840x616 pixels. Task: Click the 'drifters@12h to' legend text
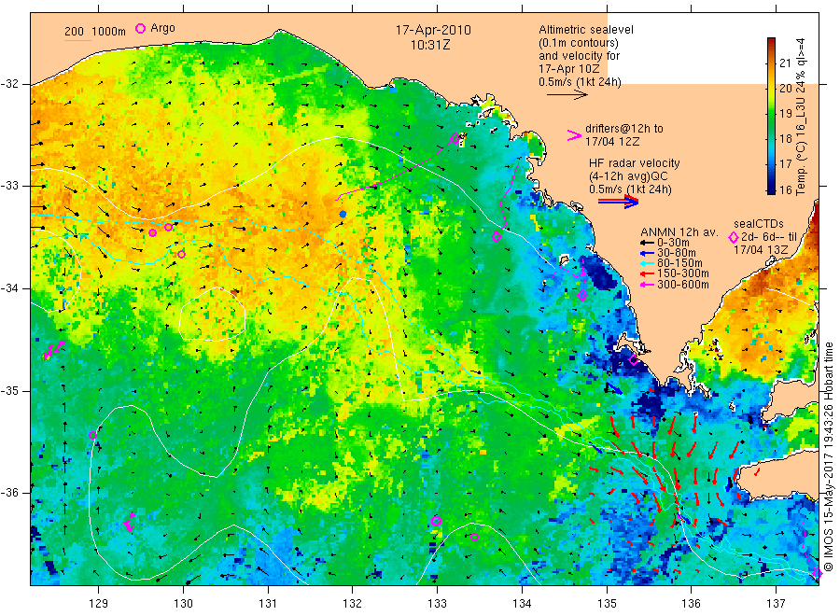[624, 129]
